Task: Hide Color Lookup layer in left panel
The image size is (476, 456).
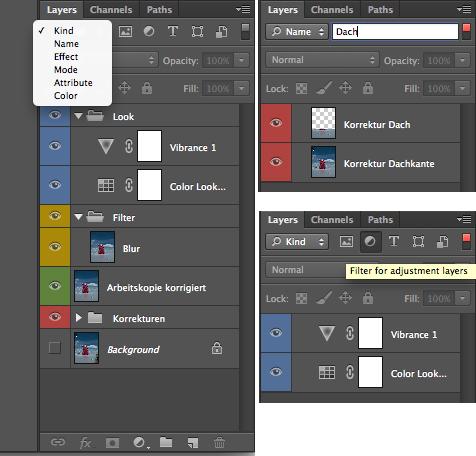Action: tap(55, 185)
